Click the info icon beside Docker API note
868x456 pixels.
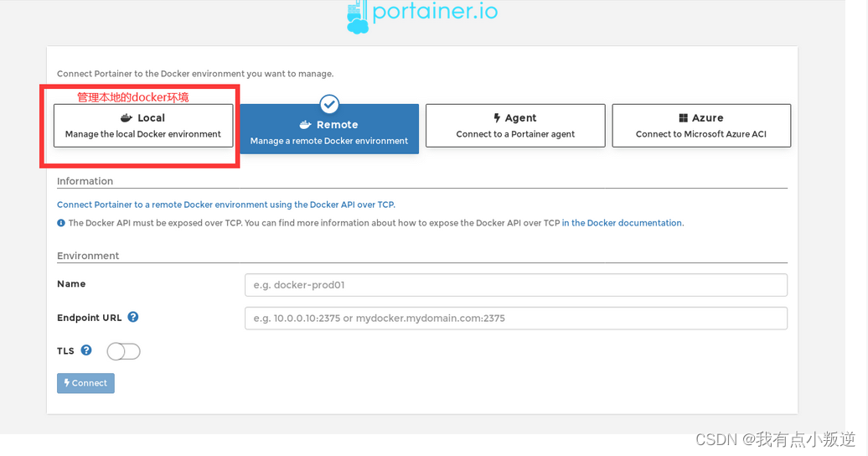pos(61,223)
